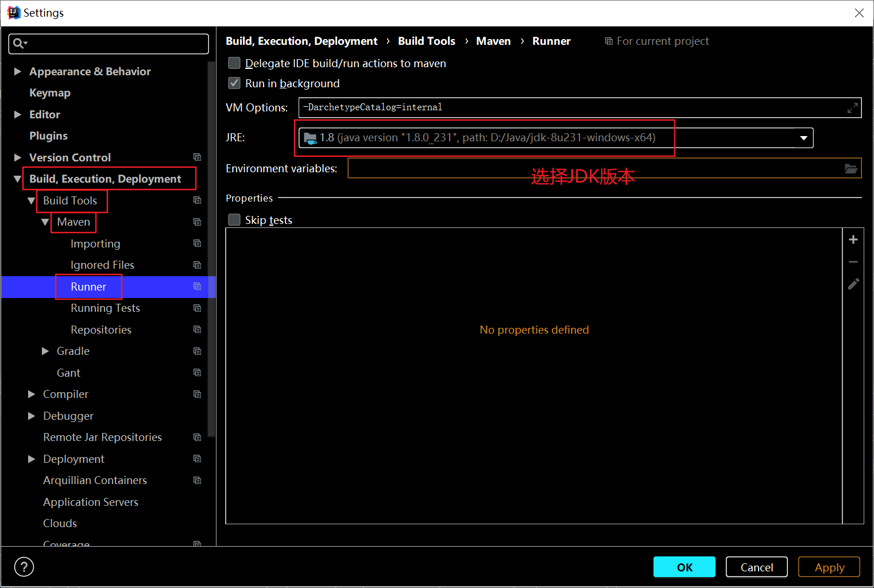Click inside the VM Options input field
874x588 pixels.
(x=517, y=107)
